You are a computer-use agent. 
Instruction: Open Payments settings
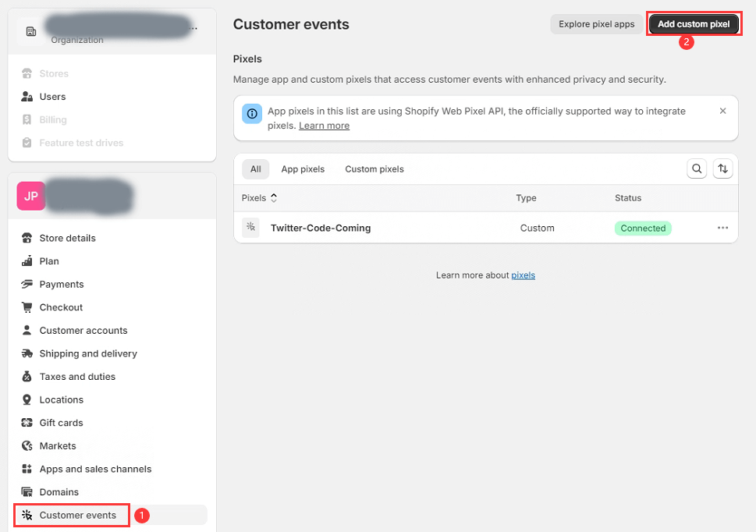coord(62,284)
